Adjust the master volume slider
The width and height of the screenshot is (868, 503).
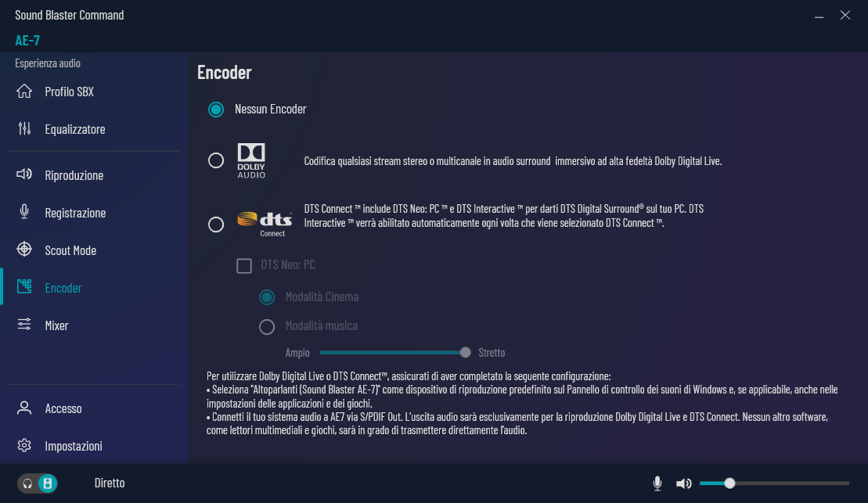[729, 483]
